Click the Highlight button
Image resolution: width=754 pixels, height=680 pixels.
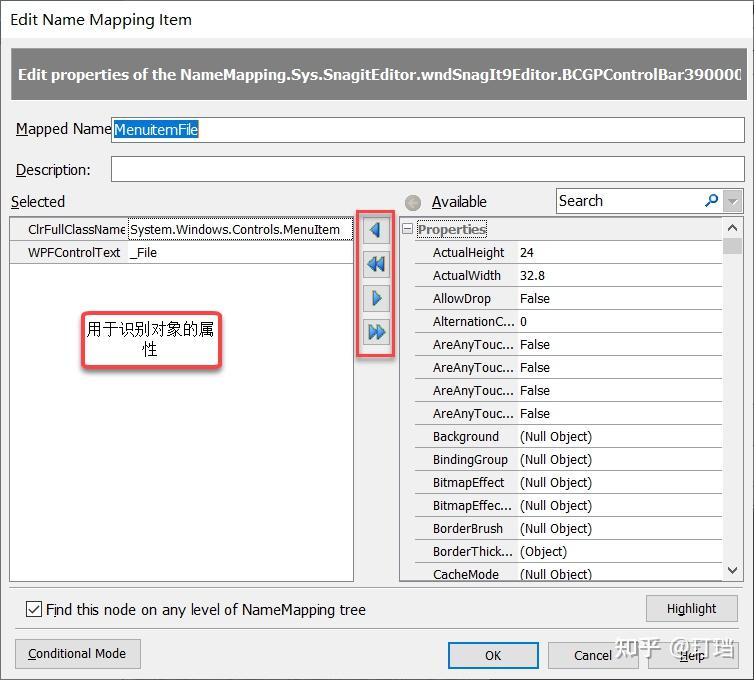[x=691, y=608]
